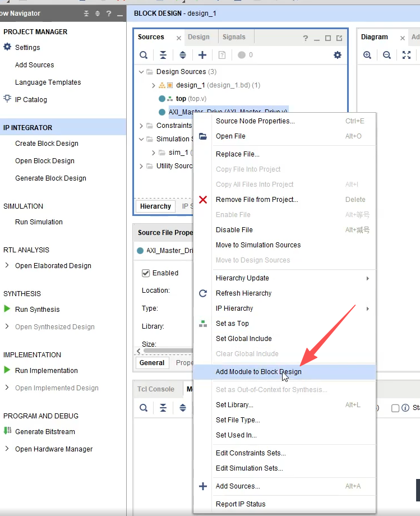Collapse the Design Sources folder

click(141, 72)
